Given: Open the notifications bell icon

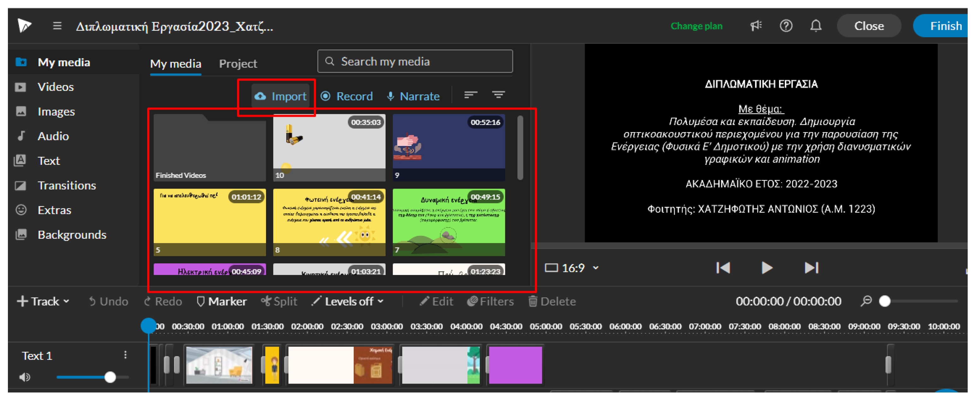Looking at the screenshot, I should click(x=816, y=26).
